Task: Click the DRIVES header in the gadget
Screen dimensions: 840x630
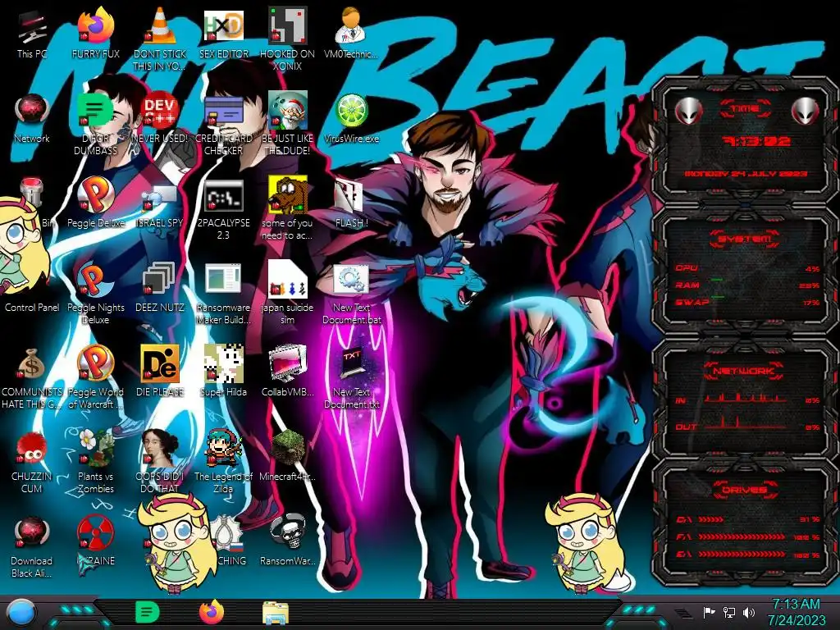Action: tap(745, 489)
